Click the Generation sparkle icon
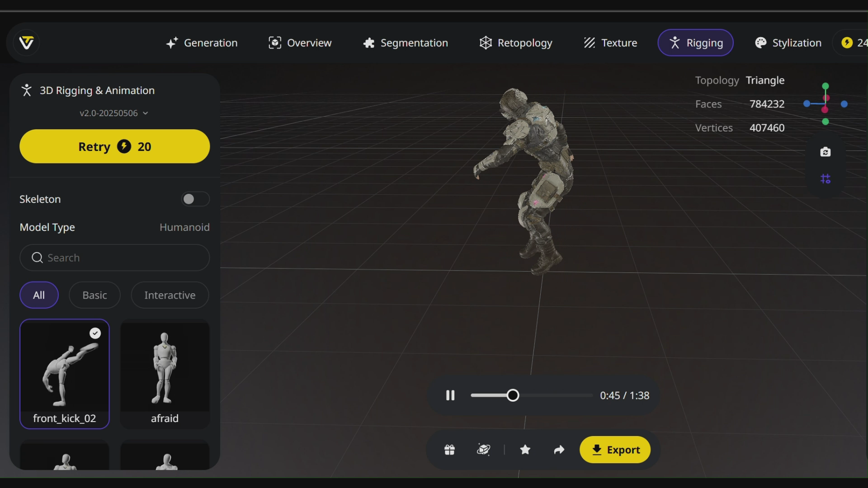 [x=172, y=43]
